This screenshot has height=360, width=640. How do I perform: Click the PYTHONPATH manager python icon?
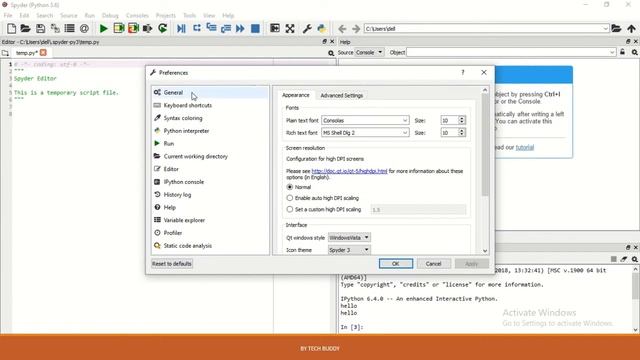coord(322,28)
